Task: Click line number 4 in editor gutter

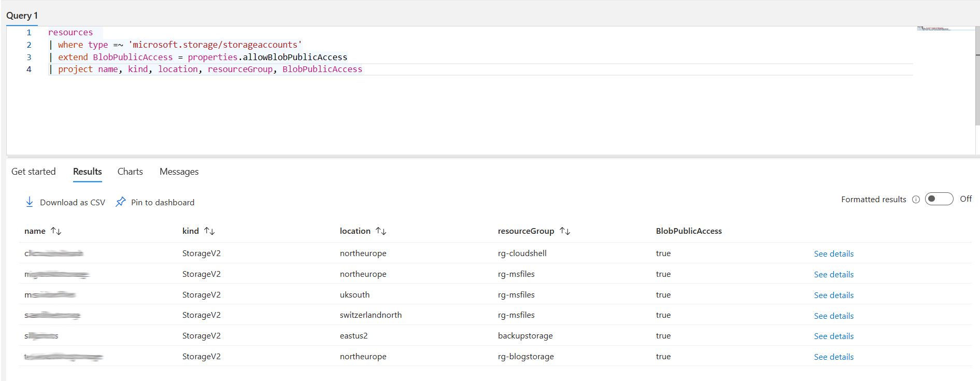Action: click(x=29, y=69)
